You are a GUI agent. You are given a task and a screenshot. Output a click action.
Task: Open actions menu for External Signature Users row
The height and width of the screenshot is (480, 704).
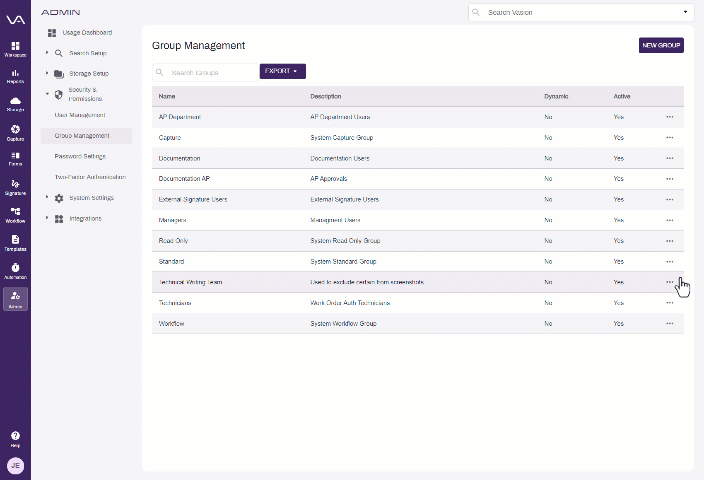tap(669, 199)
